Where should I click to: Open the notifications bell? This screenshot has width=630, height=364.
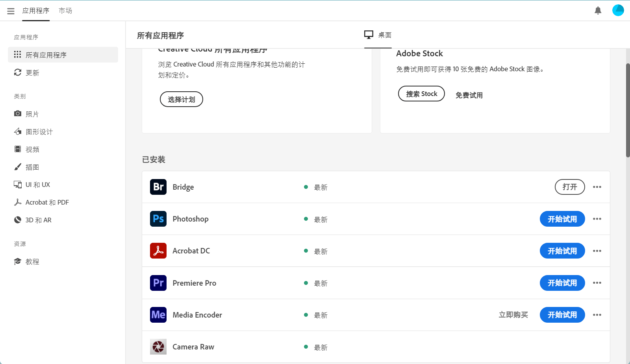[x=598, y=11]
